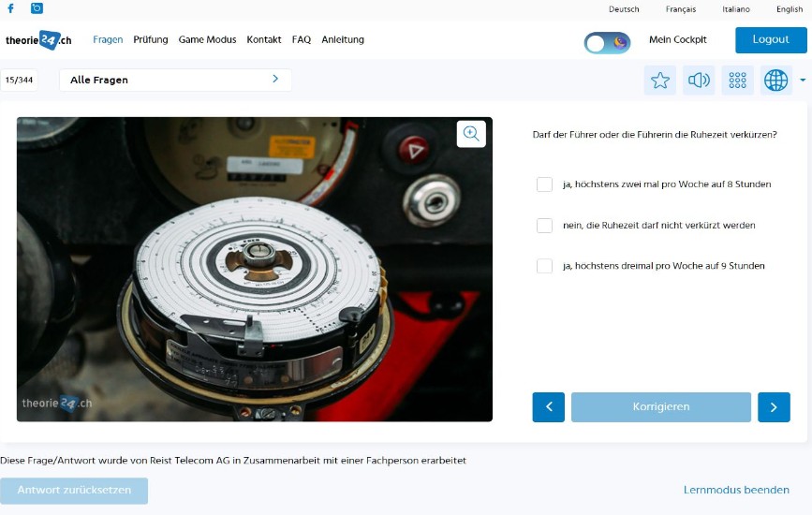Click the globe language icon
This screenshot has width=812, height=515.
(775, 81)
